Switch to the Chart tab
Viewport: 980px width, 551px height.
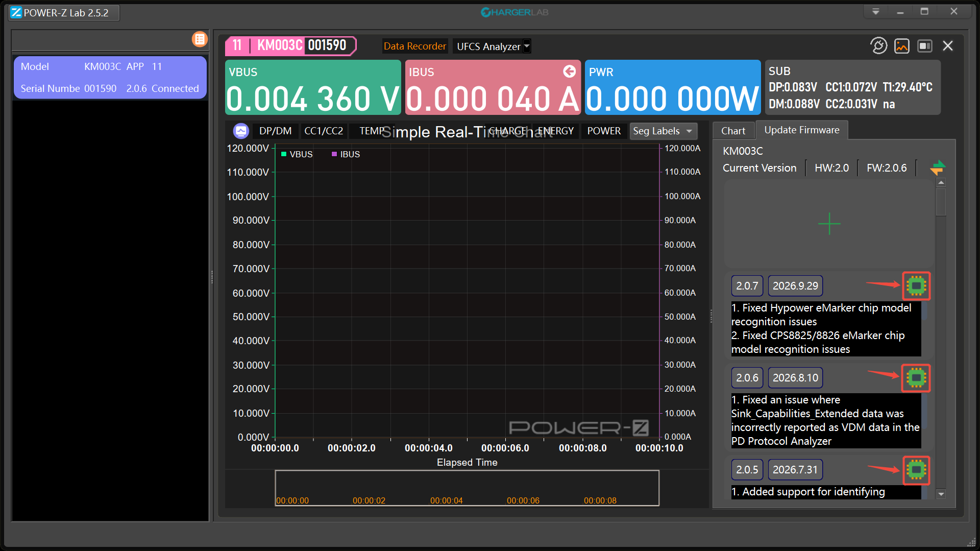click(733, 131)
